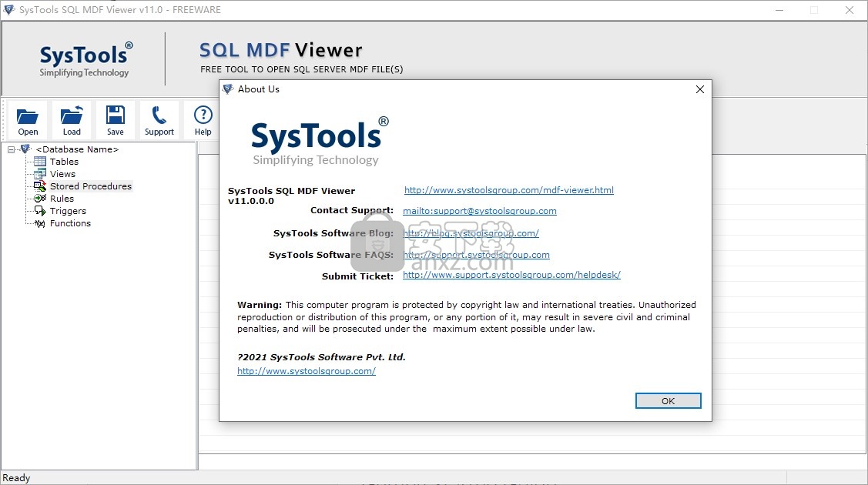Screen dimensions: 868x485
Task: Click the SysTools logo in About dialog
Action: coord(319,141)
